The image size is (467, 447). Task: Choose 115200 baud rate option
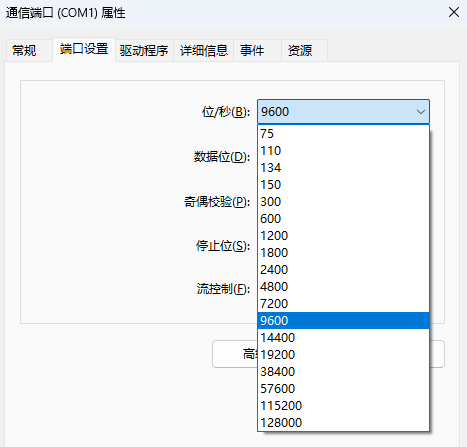click(x=343, y=406)
